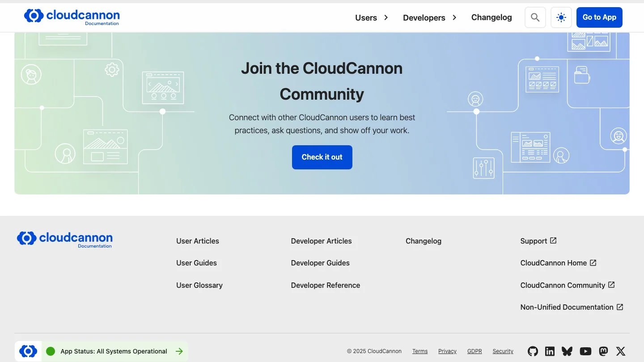This screenshot has height=362, width=644.
Task: Expand the Developers menu chevron
Action: point(454,17)
